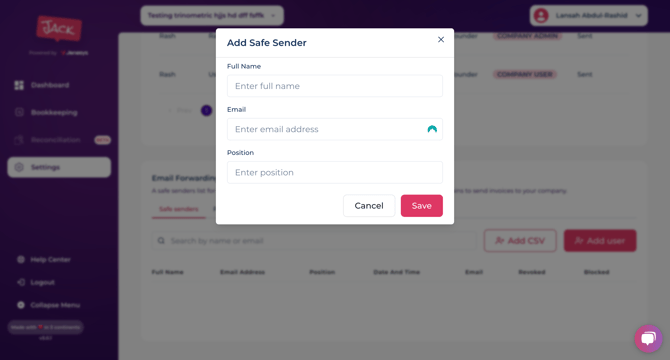Open the Dashboard sidebar icon
This screenshot has height=360, width=670.
point(19,85)
